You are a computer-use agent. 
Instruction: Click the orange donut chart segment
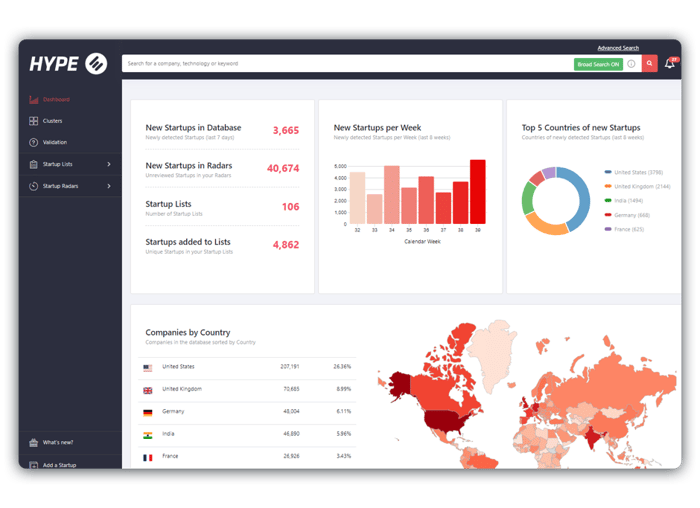(545, 225)
